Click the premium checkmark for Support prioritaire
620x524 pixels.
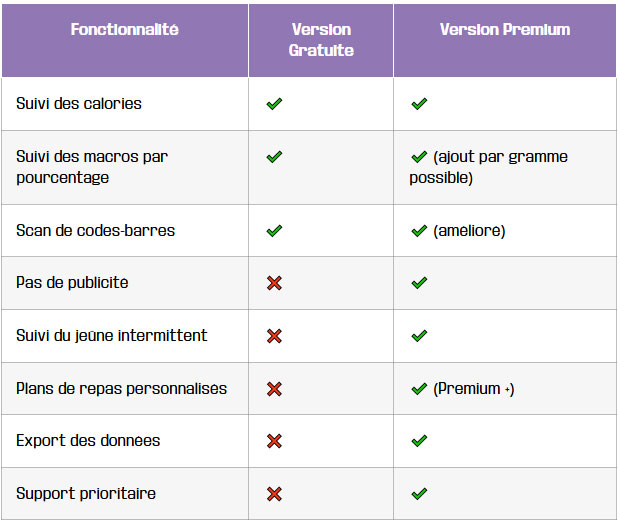419,494
